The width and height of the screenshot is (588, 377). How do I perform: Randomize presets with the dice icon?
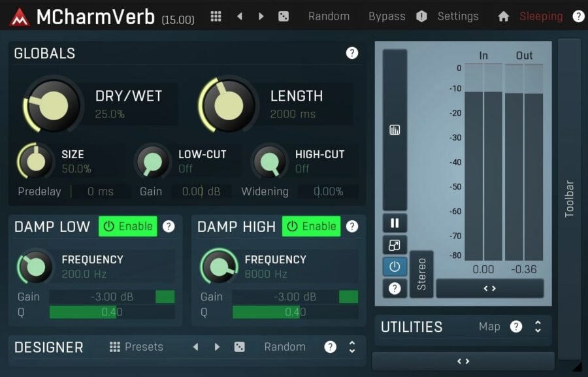[x=284, y=16]
